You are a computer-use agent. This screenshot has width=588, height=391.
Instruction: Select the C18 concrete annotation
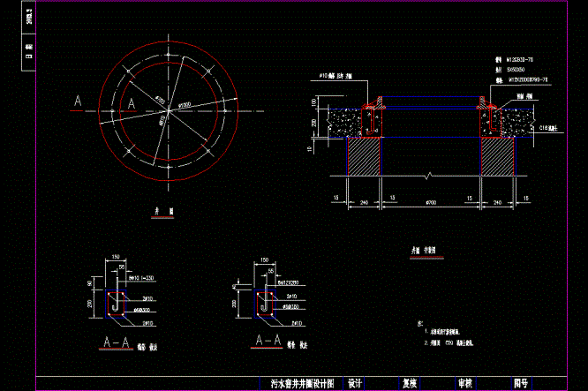pyautogui.click(x=548, y=128)
